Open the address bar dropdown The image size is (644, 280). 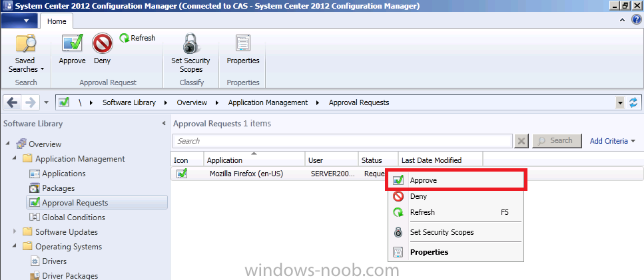click(620, 103)
